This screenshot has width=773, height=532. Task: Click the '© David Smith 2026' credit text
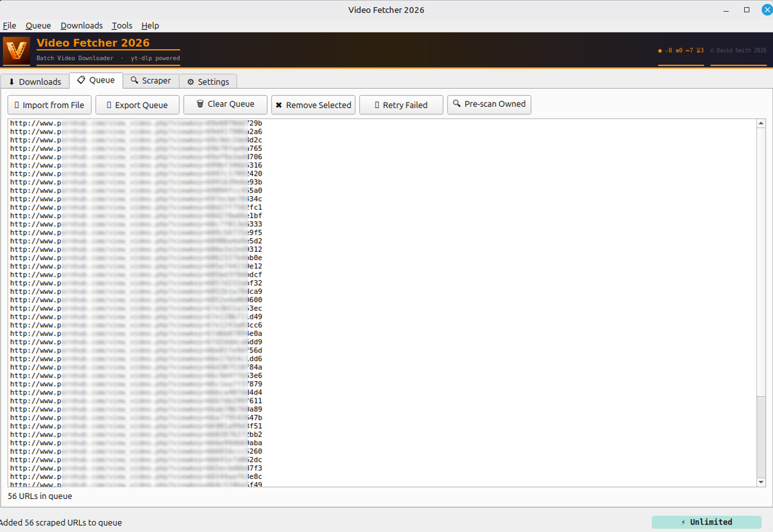tap(738, 50)
